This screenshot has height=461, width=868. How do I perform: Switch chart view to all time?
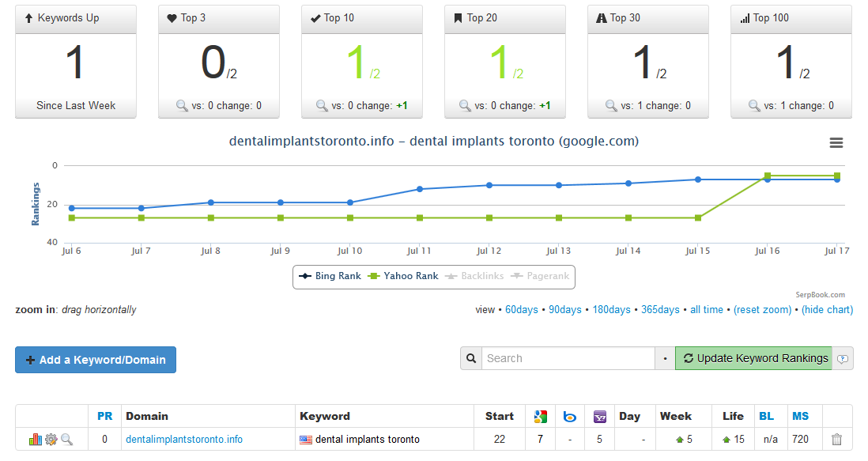tap(706, 309)
